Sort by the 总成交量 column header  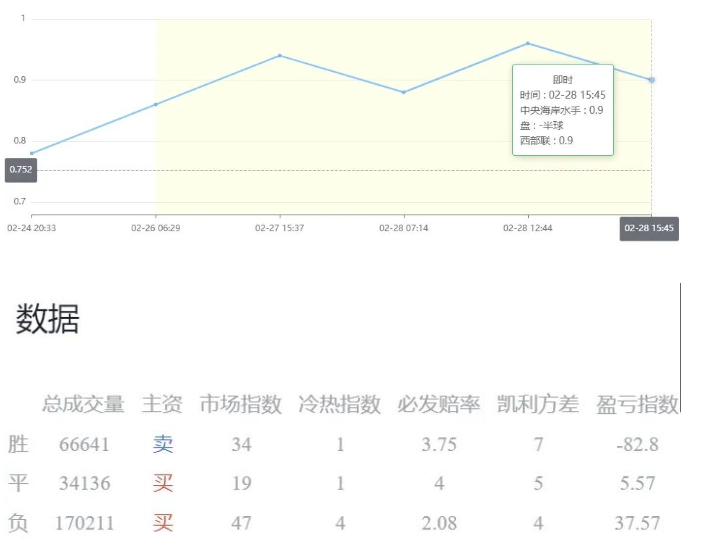coord(83,404)
